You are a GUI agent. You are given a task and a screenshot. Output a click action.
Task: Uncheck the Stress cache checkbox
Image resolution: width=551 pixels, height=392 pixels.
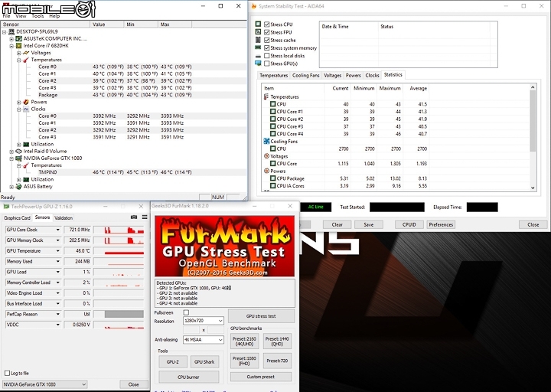267,40
